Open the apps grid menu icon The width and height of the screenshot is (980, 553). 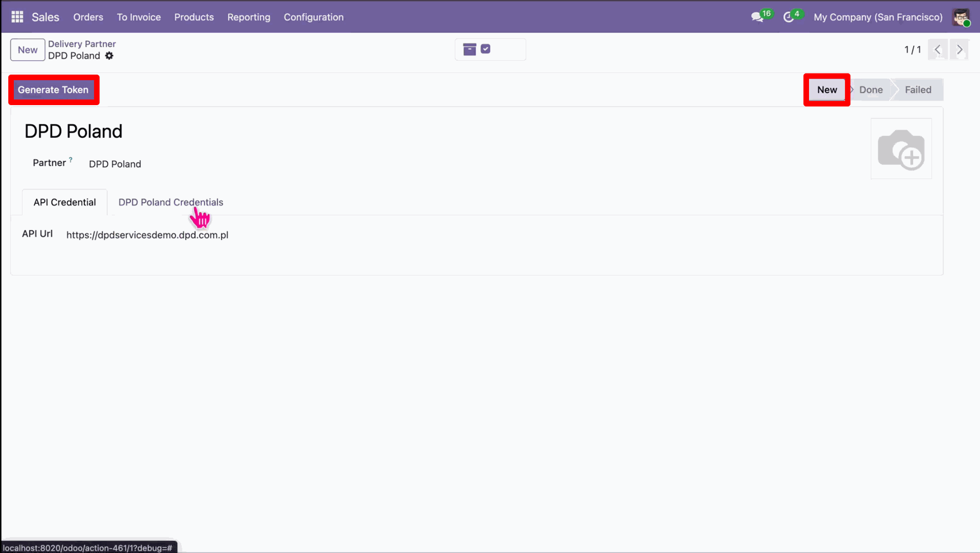(x=17, y=17)
